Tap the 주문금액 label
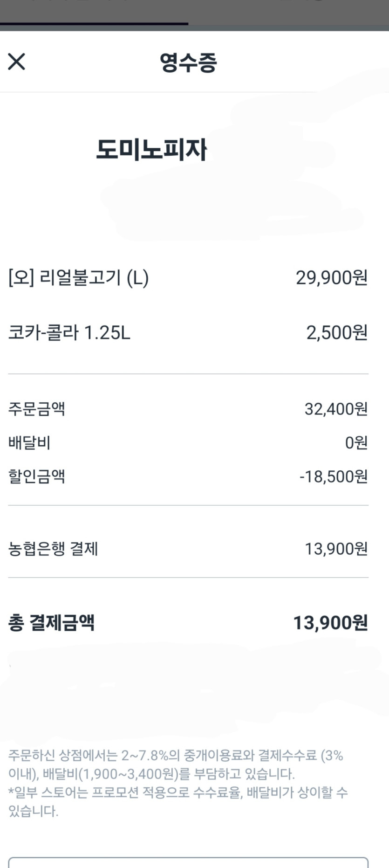 point(36,409)
